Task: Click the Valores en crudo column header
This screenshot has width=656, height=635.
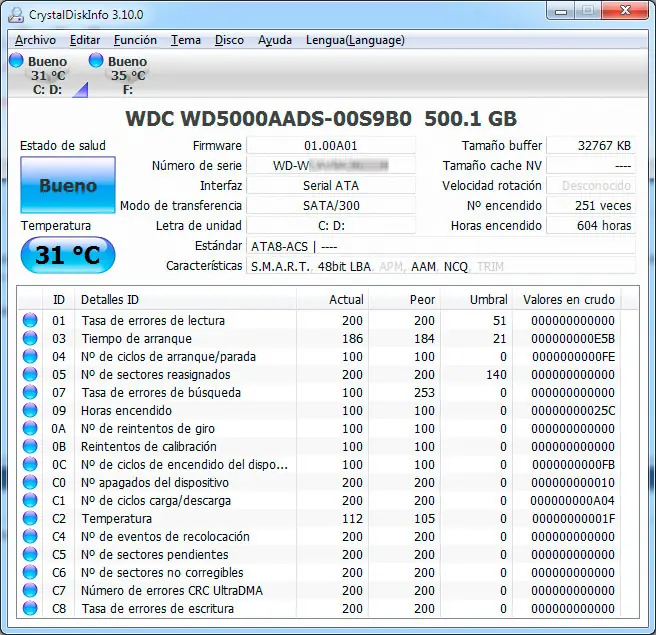Action: [x=569, y=300]
